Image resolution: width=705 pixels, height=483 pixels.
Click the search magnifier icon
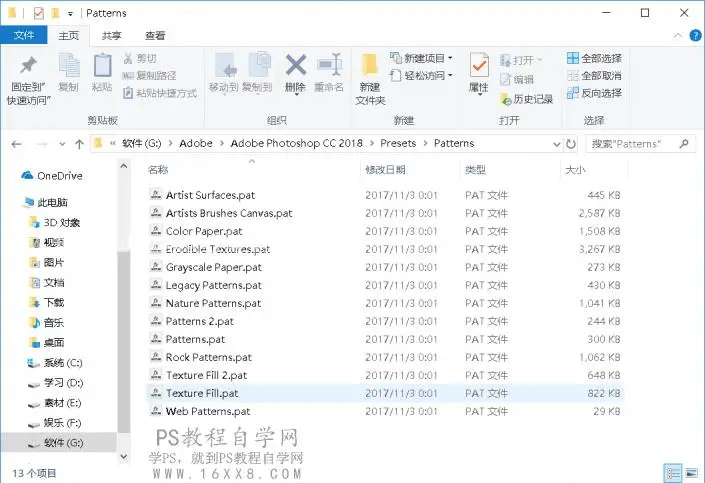[x=684, y=144]
